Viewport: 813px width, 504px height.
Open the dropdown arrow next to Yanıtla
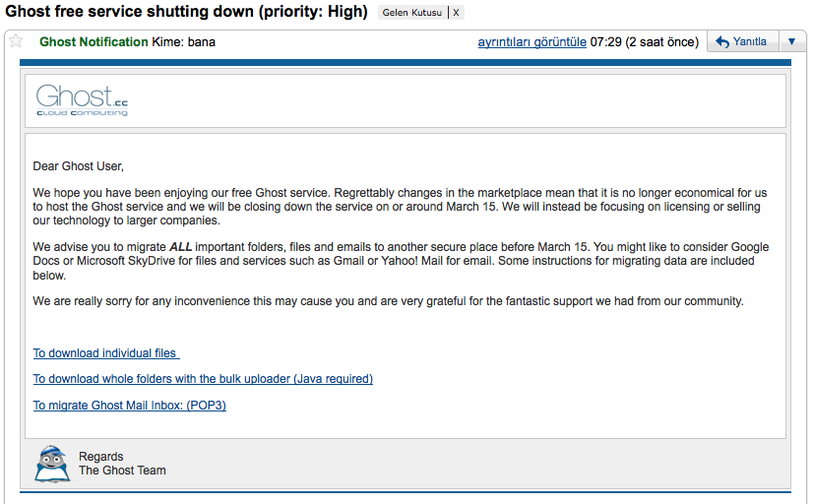point(792,42)
